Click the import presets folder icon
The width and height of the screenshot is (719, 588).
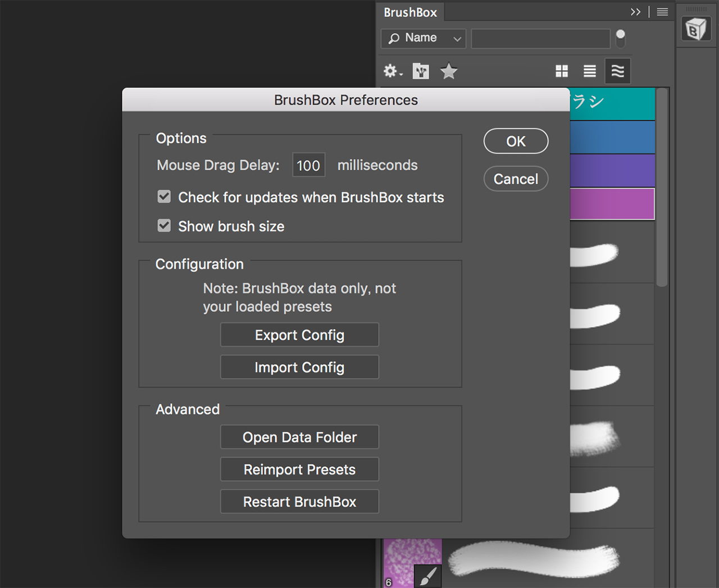coord(421,71)
